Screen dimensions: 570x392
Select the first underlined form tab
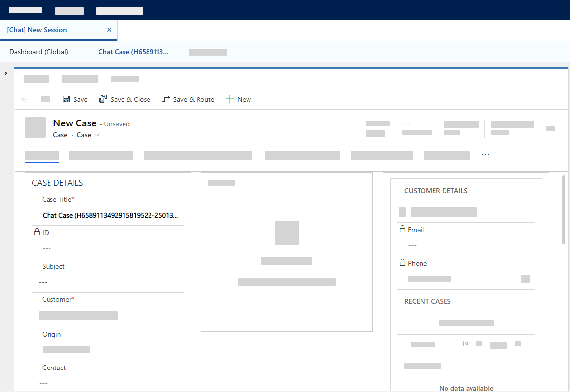42,156
